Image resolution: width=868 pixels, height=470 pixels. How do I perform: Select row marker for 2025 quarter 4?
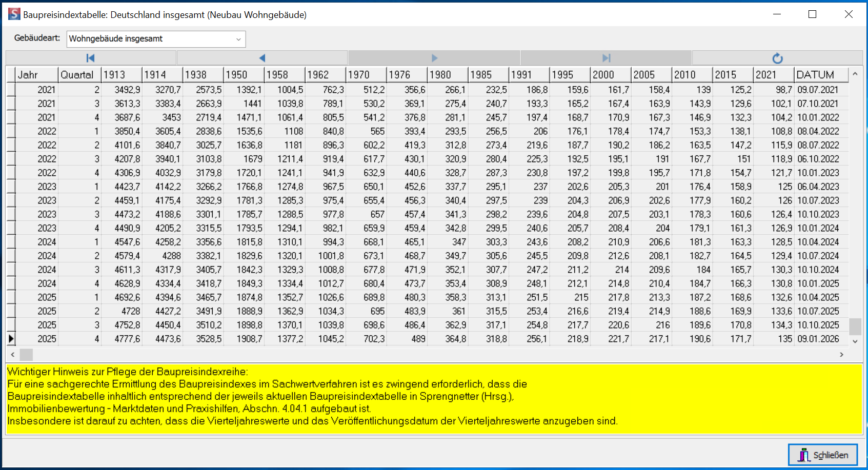pos(11,339)
